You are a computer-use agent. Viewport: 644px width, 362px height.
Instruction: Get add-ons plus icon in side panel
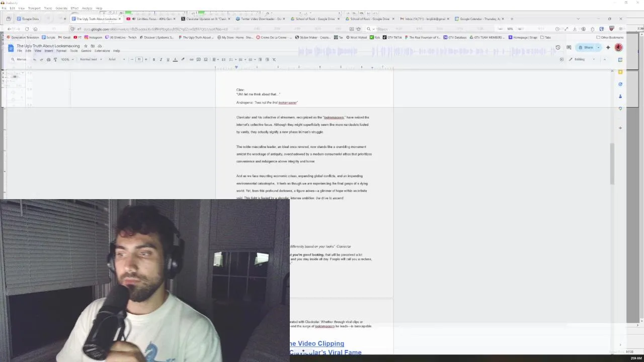pos(620,128)
